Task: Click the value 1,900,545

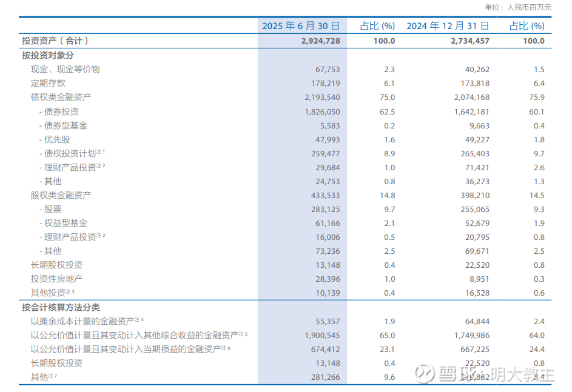Action: (323, 336)
